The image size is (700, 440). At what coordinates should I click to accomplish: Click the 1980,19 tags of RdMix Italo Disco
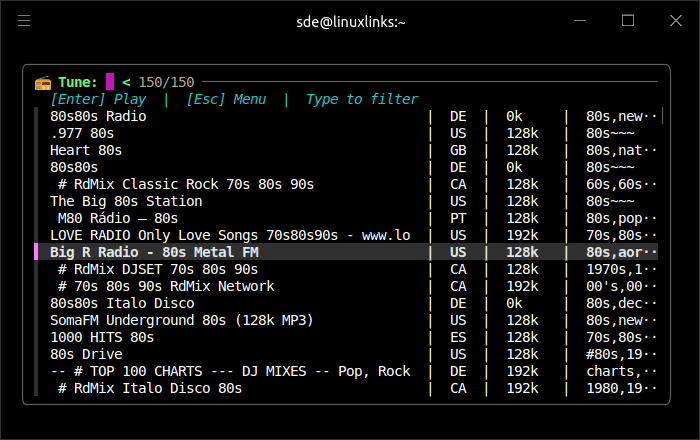621,389
